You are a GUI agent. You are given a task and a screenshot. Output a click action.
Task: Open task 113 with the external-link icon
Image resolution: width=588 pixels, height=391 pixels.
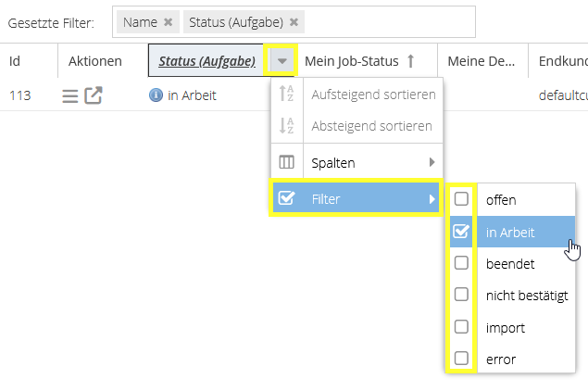tap(93, 95)
